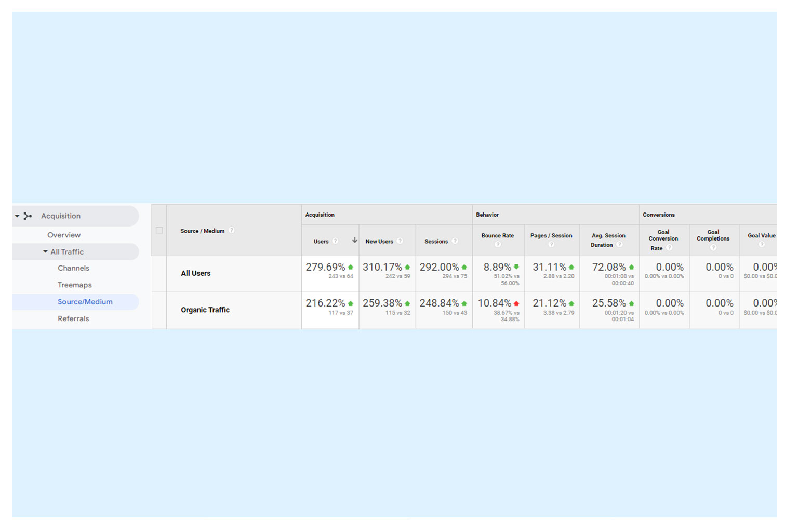Open the Acquisition Overview report

[64, 235]
